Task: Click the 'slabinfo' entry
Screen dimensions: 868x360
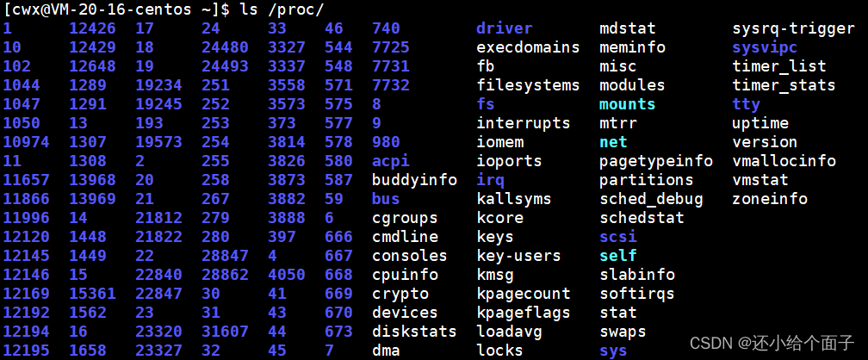Action: click(637, 275)
